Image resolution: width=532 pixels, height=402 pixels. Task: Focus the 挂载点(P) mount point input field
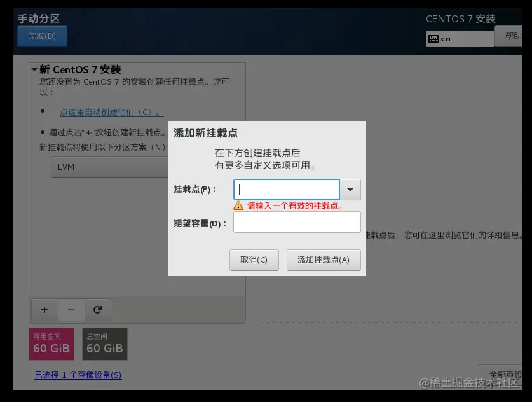pos(287,190)
